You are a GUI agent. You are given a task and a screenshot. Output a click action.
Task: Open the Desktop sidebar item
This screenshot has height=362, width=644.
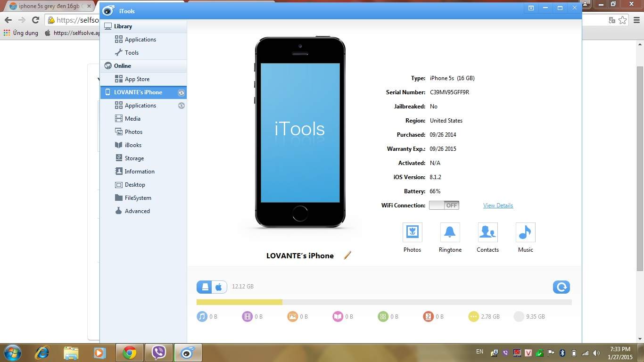click(143, 185)
